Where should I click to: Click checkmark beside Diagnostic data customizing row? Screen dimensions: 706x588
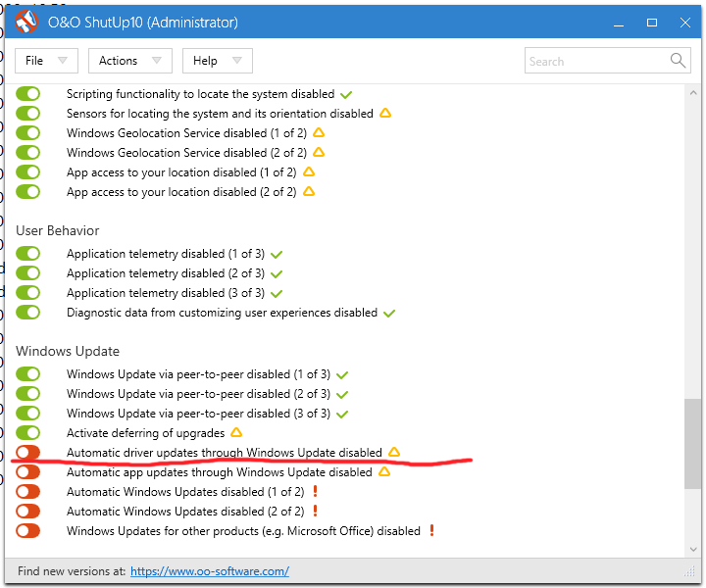pyautogui.click(x=389, y=314)
